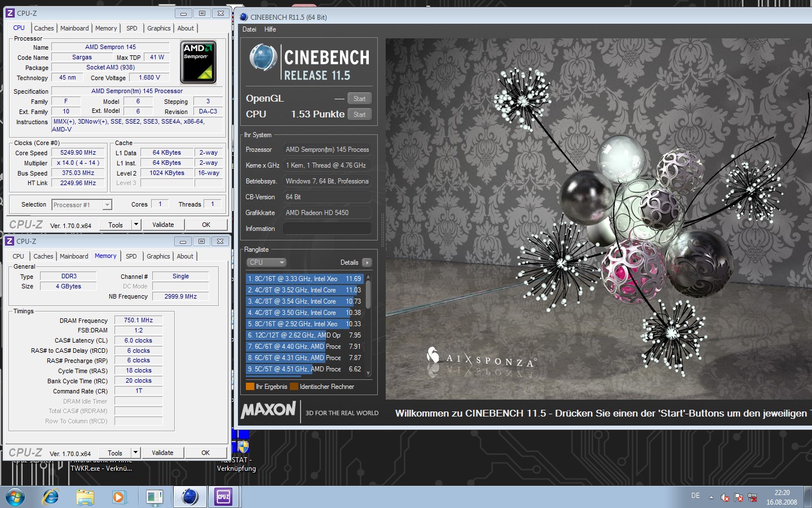Click the Tools button in the lower CPU-Z window
The height and width of the screenshot is (508, 812).
115,453
